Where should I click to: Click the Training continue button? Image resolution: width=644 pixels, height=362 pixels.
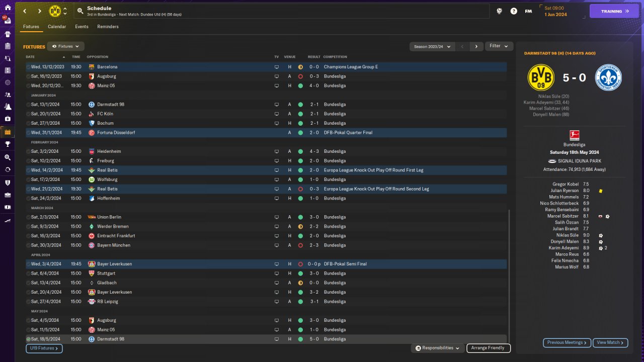click(x=614, y=11)
